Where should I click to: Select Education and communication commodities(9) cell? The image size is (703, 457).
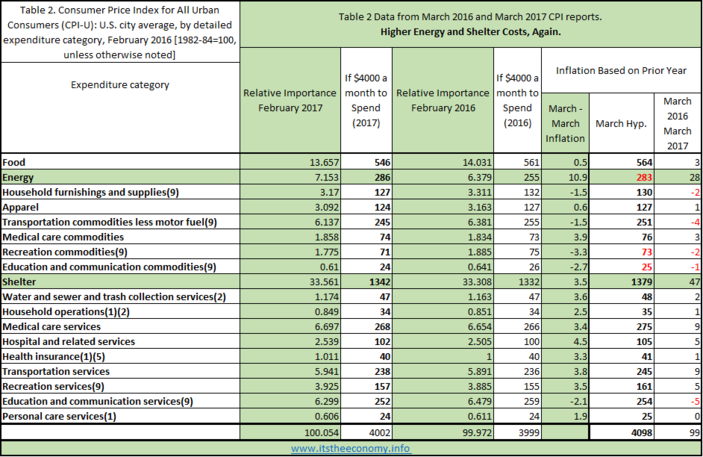click(109, 267)
